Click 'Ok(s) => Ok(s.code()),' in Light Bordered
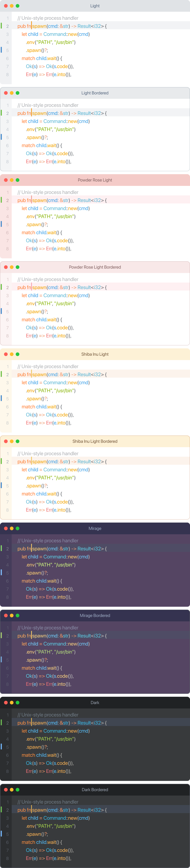The height and width of the screenshot is (868, 190). coord(50,154)
